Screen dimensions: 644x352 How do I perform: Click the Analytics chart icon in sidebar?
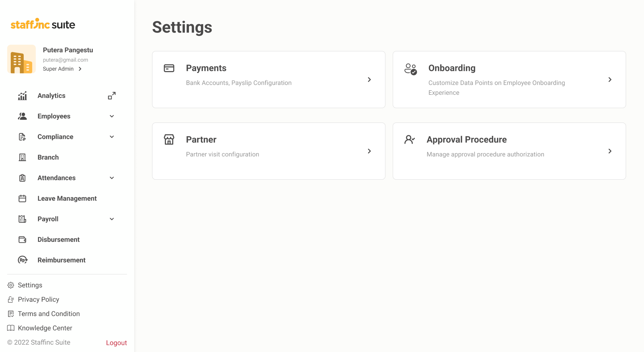pyautogui.click(x=22, y=96)
